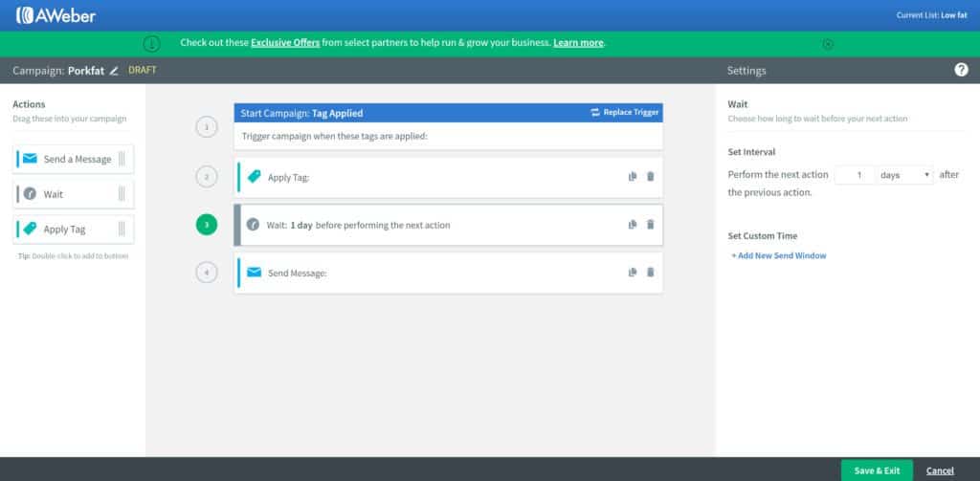Delete the Wait 1 day step
This screenshot has height=481, width=980.
tap(651, 225)
